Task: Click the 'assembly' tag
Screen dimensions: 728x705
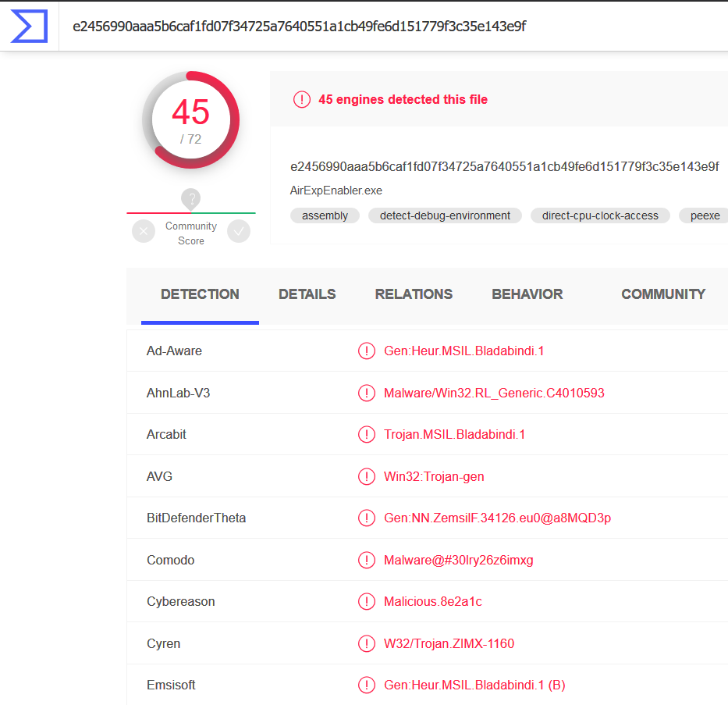Action: pyautogui.click(x=325, y=215)
